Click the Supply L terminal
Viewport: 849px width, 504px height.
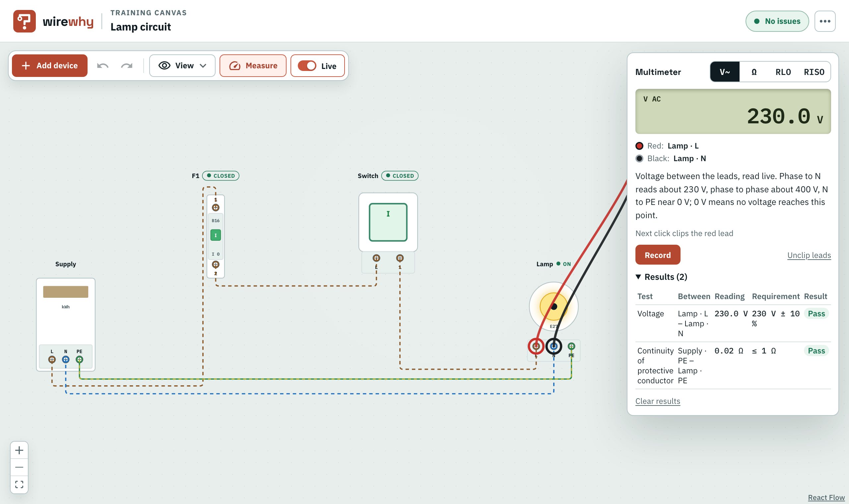tap(52, 359)
